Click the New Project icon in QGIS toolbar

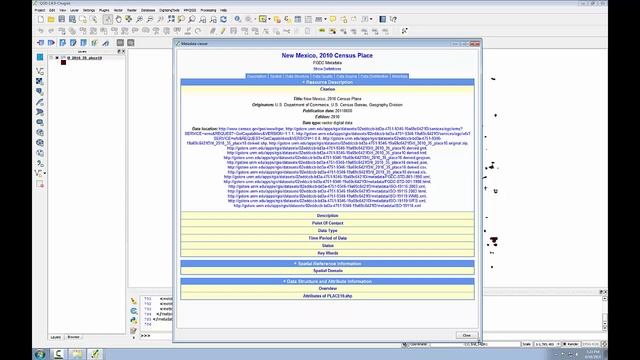point(40,19)
